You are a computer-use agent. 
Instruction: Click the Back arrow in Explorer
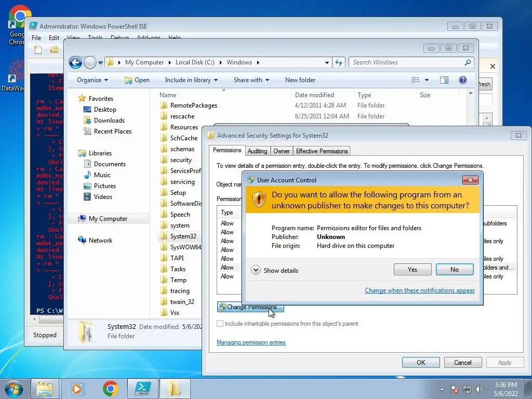(75, 62)
